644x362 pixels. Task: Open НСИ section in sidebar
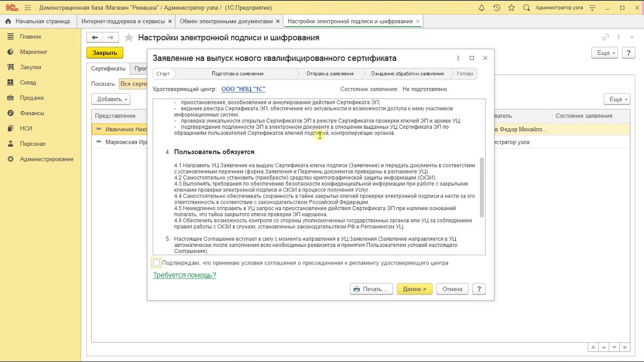pyautogui.click(x=26, y=129)
